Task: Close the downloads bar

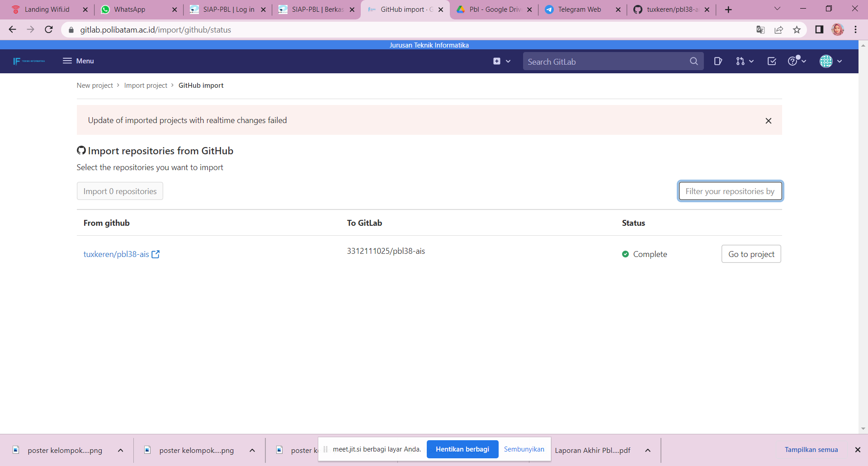Action: pyautogui.click(x=857, y=450)
